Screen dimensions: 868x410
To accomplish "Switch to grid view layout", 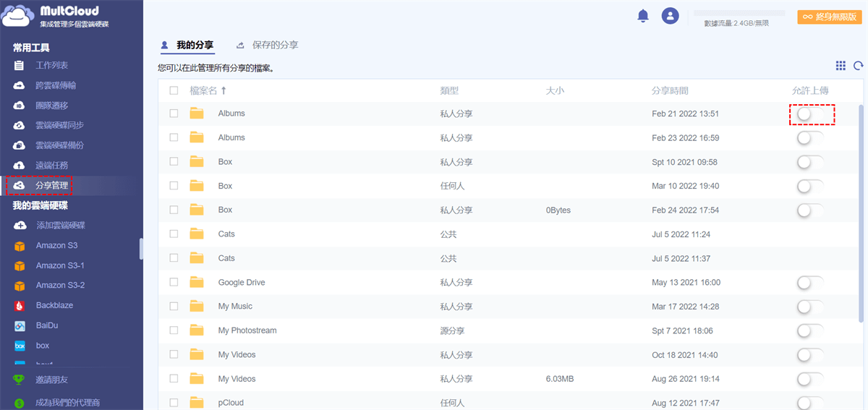I will pyautogui.click(x=841, y=66).
